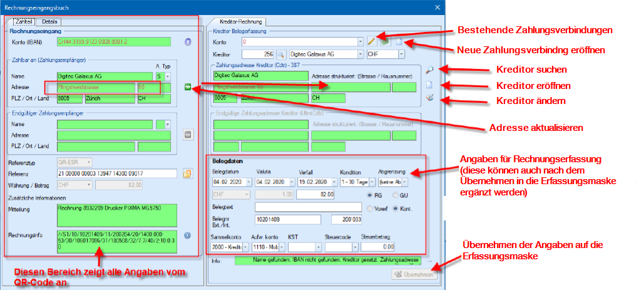Screen dimensions: 644x290
Task: Switch to the Details tab
Action: pyautogui.click(x=49, y=22)
